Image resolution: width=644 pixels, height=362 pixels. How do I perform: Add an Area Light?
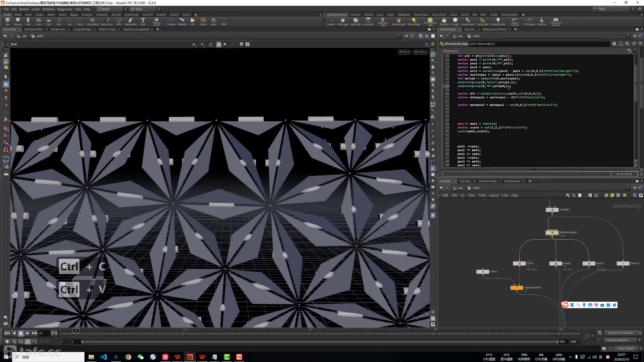(x=368, y=21)
